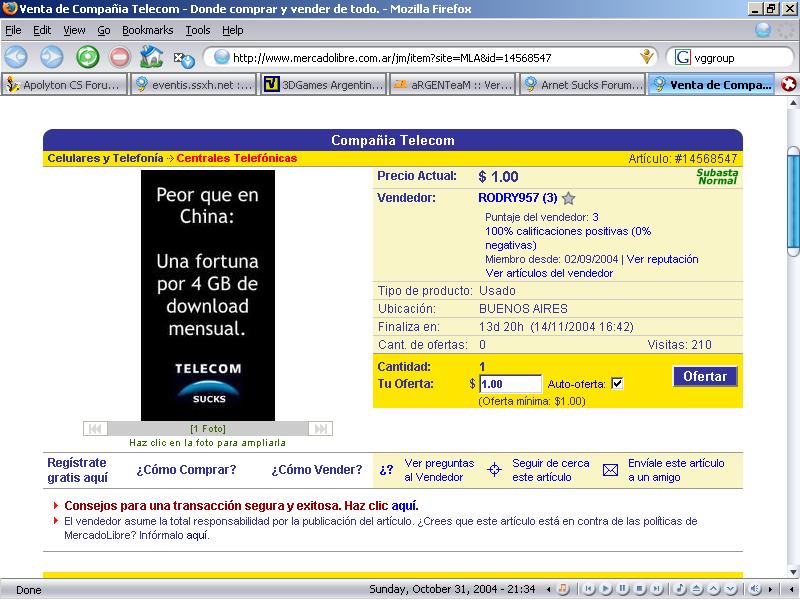
Task: Click the blue Ofertar button
Action: [x=705, y=376]
